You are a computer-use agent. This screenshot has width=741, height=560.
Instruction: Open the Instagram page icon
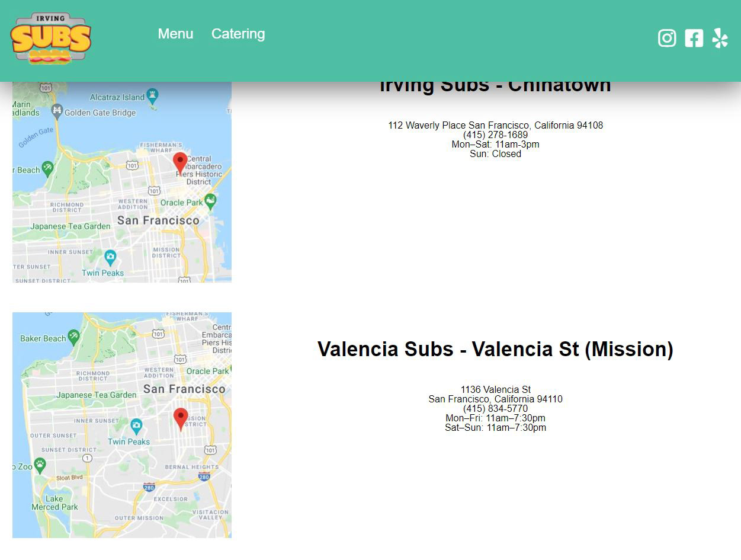(x=667, y=38)
